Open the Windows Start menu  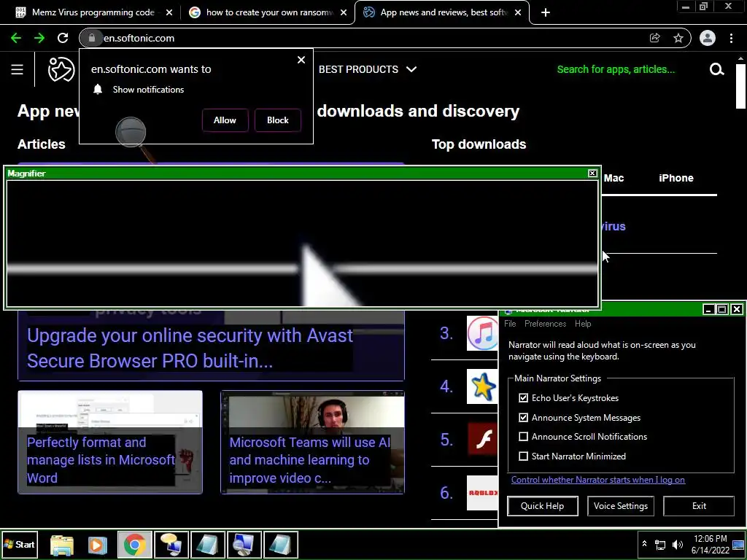19,544
